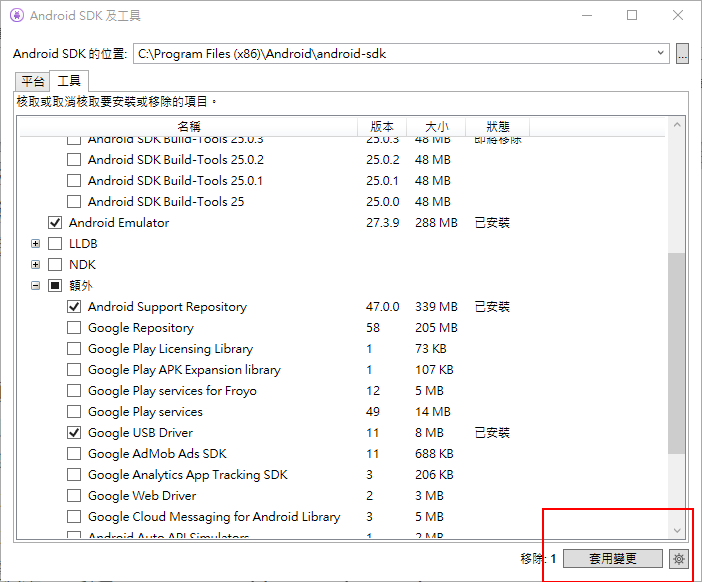The width and height of the screenshot is (702, 582).
Task: Click the LLDB label
Action: pyautogui.click(x=83, y=244)
